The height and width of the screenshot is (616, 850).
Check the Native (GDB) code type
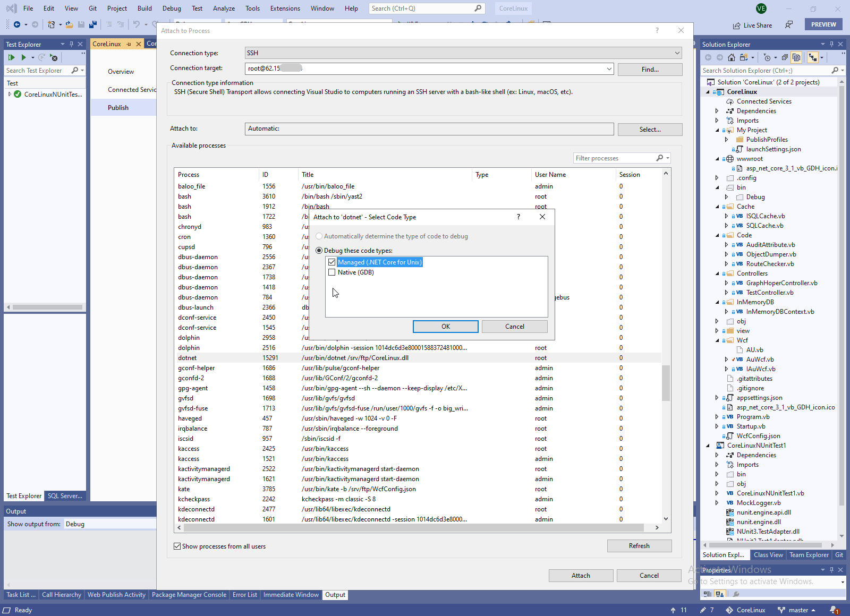pos(332,272)
